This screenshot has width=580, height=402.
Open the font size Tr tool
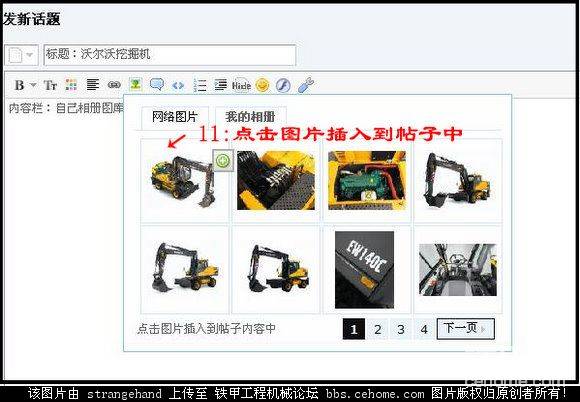pos(50,85)
